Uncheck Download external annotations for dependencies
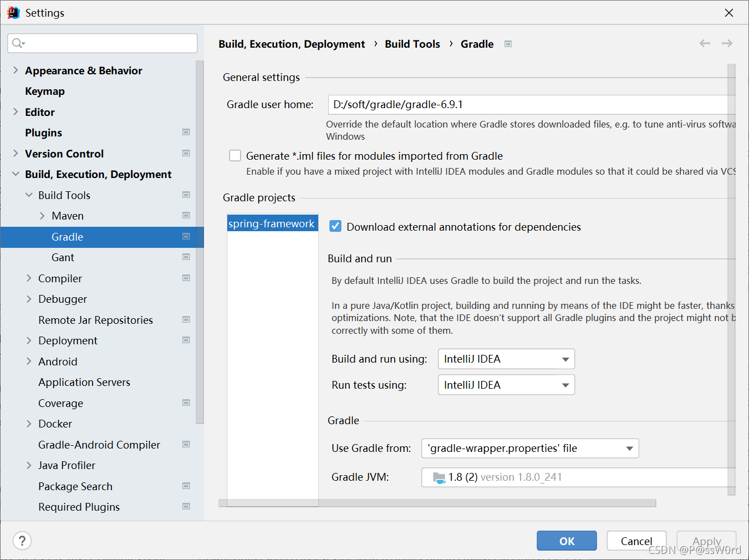This screenshot has width=749, height=560. click(x=335, y=226)
